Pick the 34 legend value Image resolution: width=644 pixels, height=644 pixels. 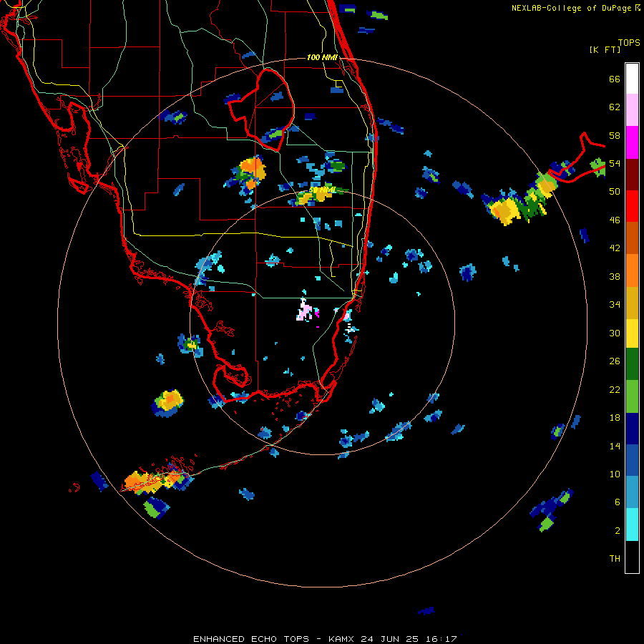point(615,305)
